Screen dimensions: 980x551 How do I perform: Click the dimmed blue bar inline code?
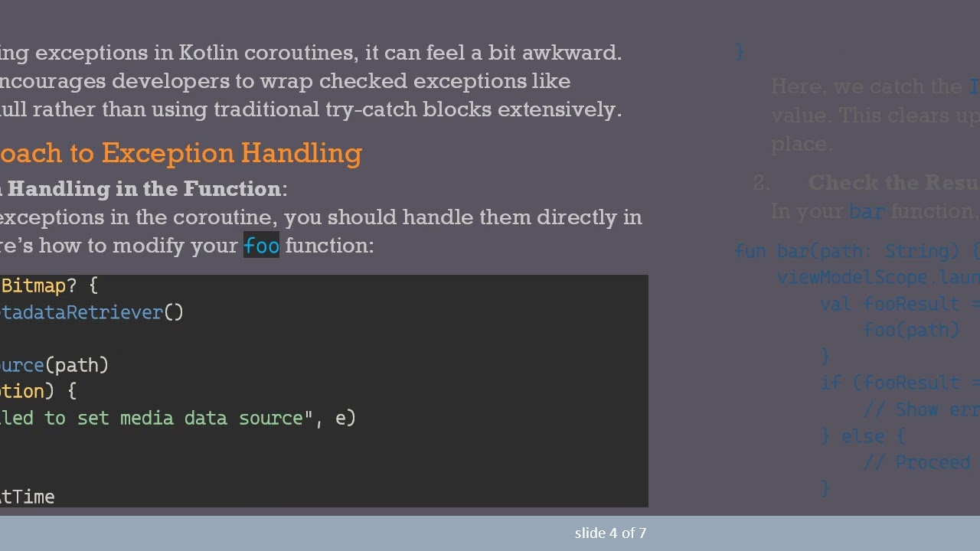pos(867,211)
